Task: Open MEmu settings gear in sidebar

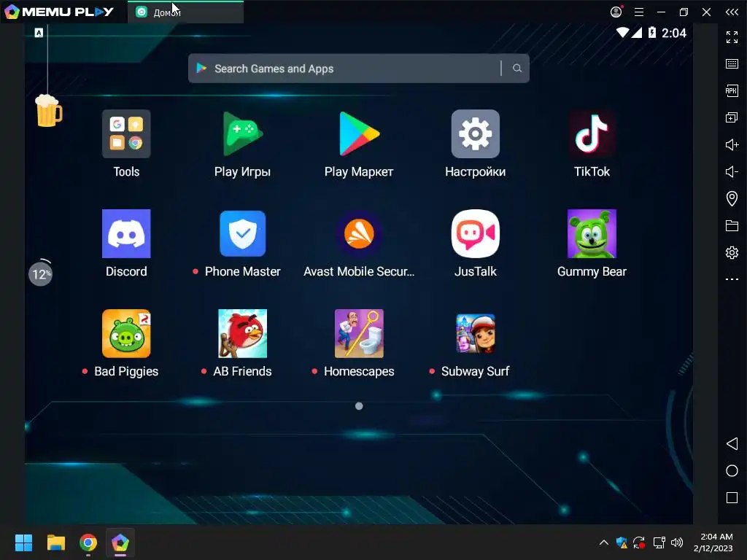Action: (732, 252)
